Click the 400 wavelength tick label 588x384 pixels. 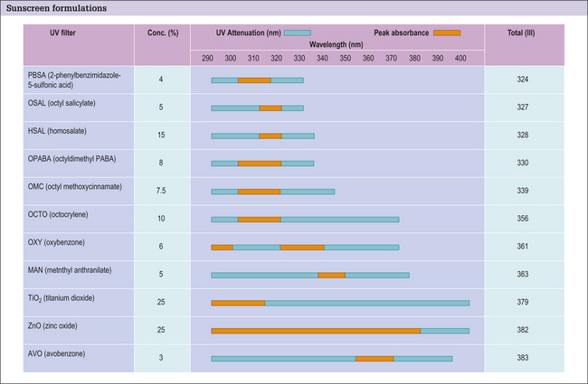point(460,57)
